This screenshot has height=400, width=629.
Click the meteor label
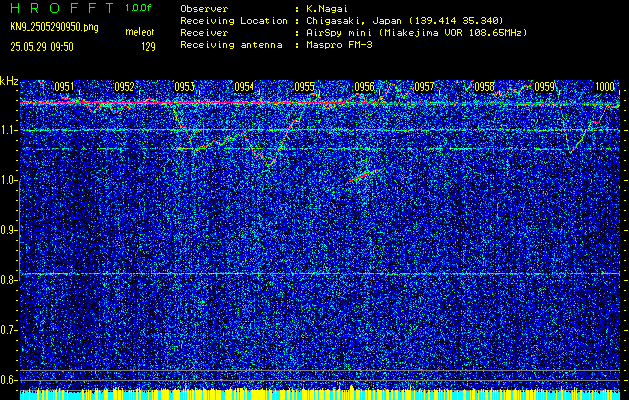pyautogui.click(x=140, y=32)
